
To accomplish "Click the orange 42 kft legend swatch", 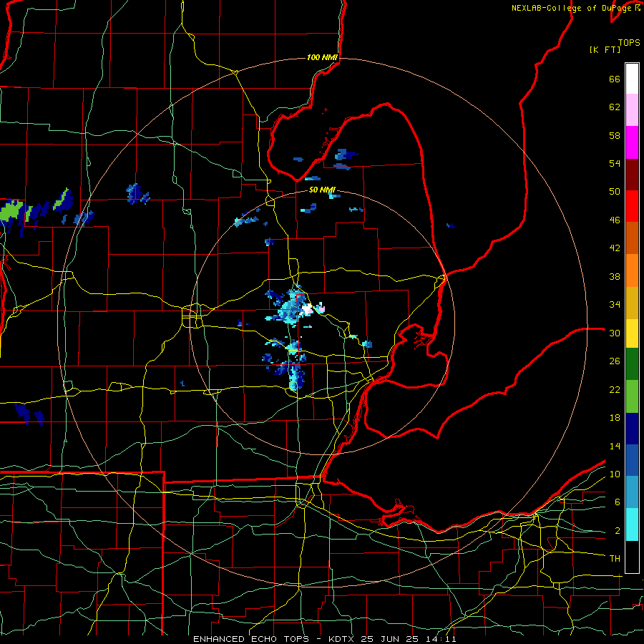I will [632, 270].
